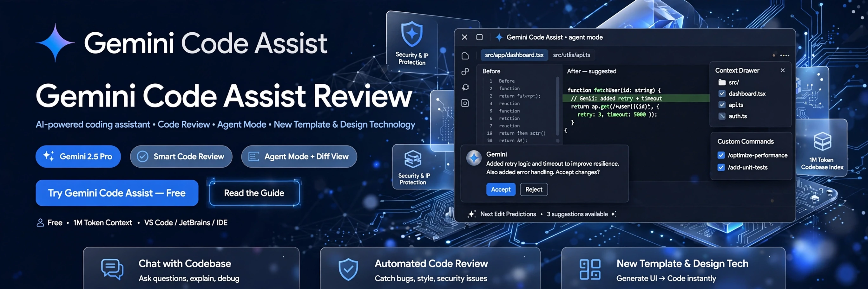Select the Smart Code Review pill
Viewport: 868px width, 289px height.
pos(181,157)
